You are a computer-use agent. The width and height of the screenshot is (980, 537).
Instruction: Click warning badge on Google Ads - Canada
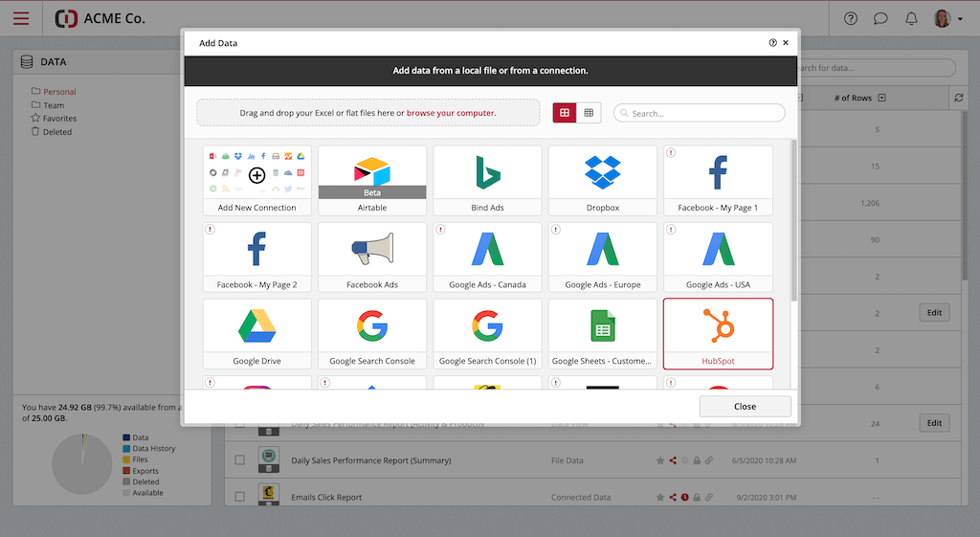(440, 230)
